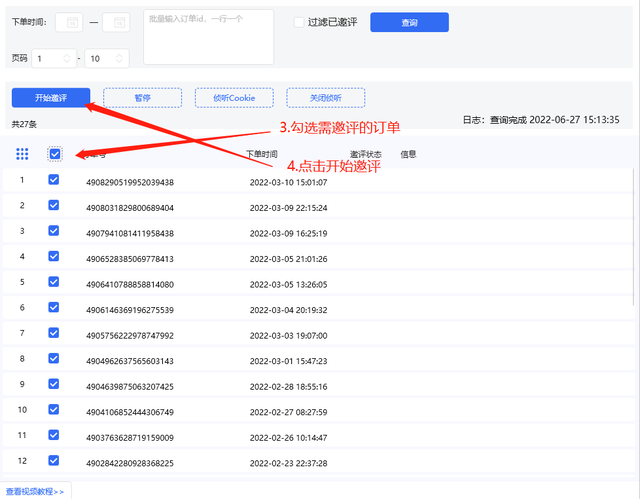This screenshot has height=499, width=640.
Task: Uncheck order 4904962637565603143
Action: 53,358
